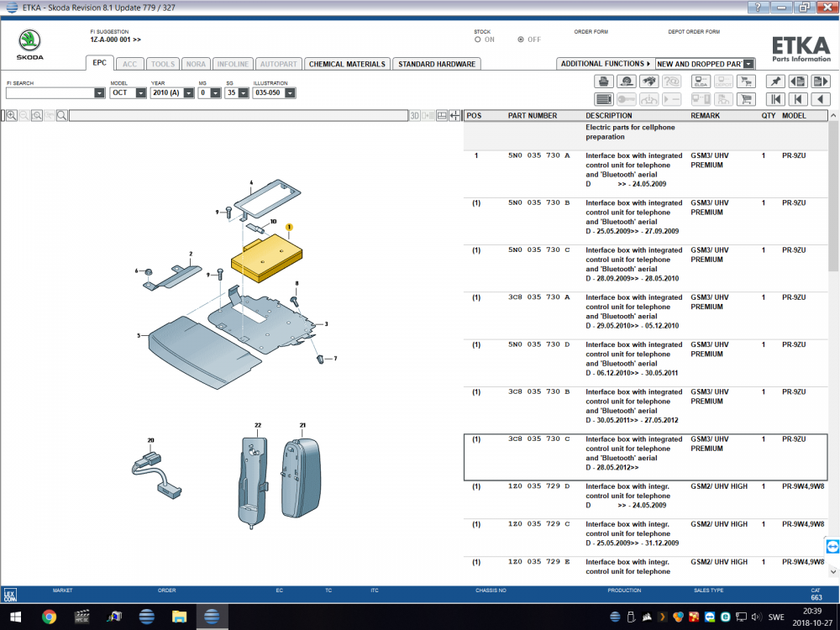Screen dimensions: 840x630
Task: Open the SG 35 dropdown
Action: click(244, 92)
